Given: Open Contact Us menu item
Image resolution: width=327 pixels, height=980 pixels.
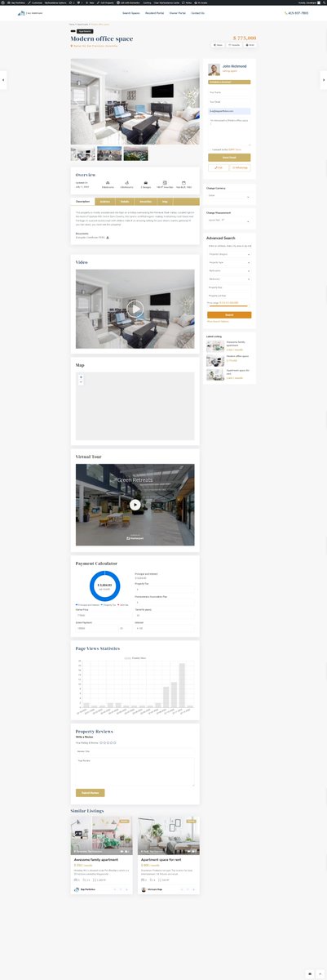Looking at the screenshot, I should (197, 13).
